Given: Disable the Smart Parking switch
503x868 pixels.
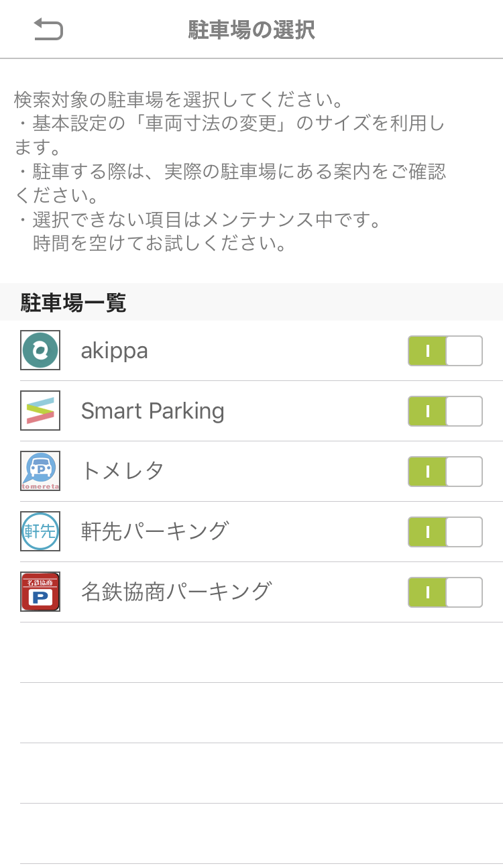Looking at the screenshot, I should coord(445,411).
